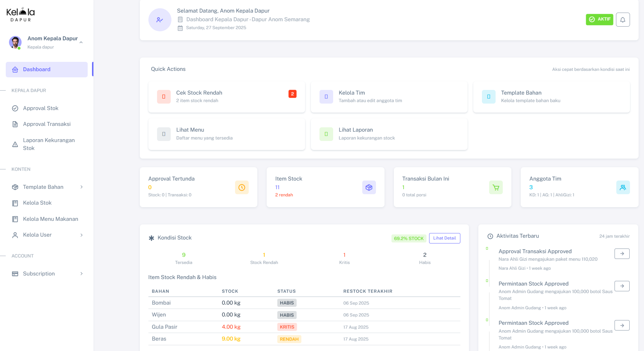Click the Item Stock box icon
The image size is (644, 351).
point(369,187)
